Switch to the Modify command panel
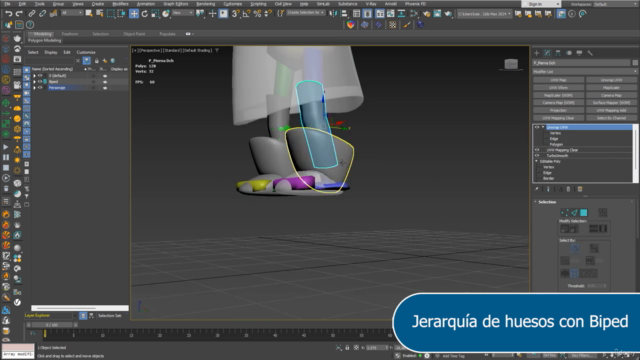The width and height of the screenshot is (640, 360). pyautogui.click(x=547, y=53)
